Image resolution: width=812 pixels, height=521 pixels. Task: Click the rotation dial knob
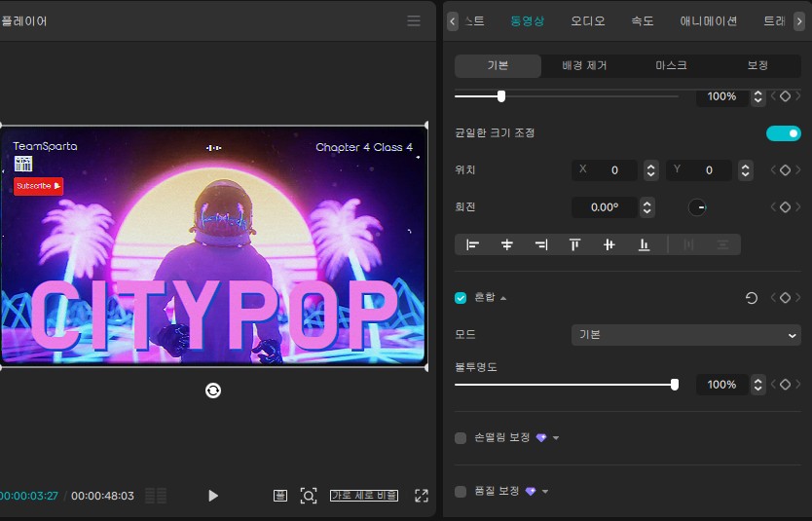tap(697, 207)
